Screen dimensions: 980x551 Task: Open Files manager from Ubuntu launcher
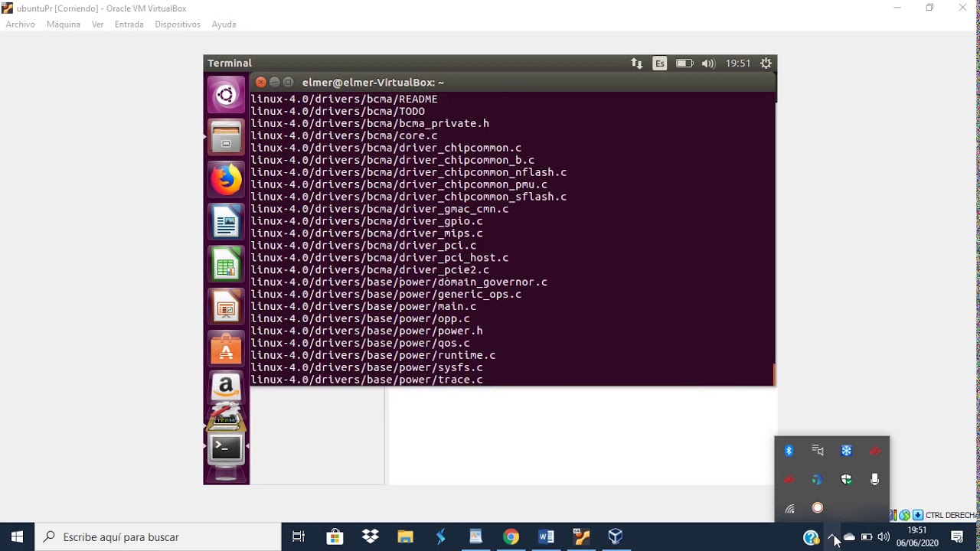click(226, 137)
